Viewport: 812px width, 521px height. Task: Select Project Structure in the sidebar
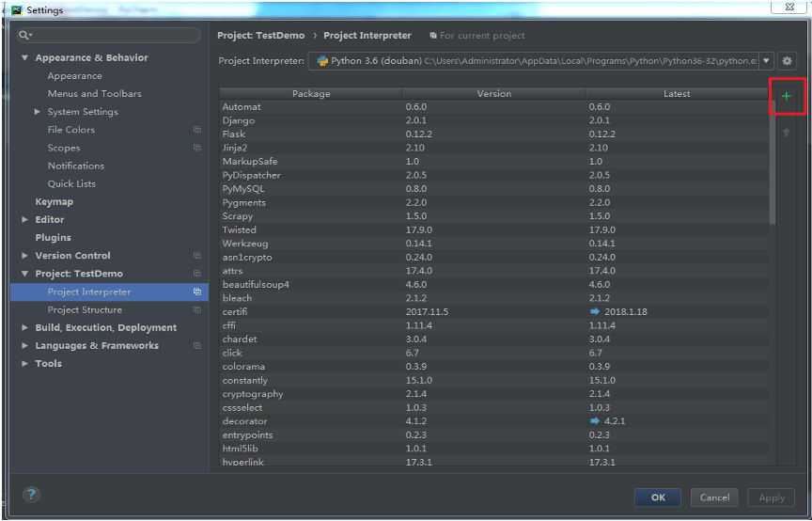(x=85, y=310)
